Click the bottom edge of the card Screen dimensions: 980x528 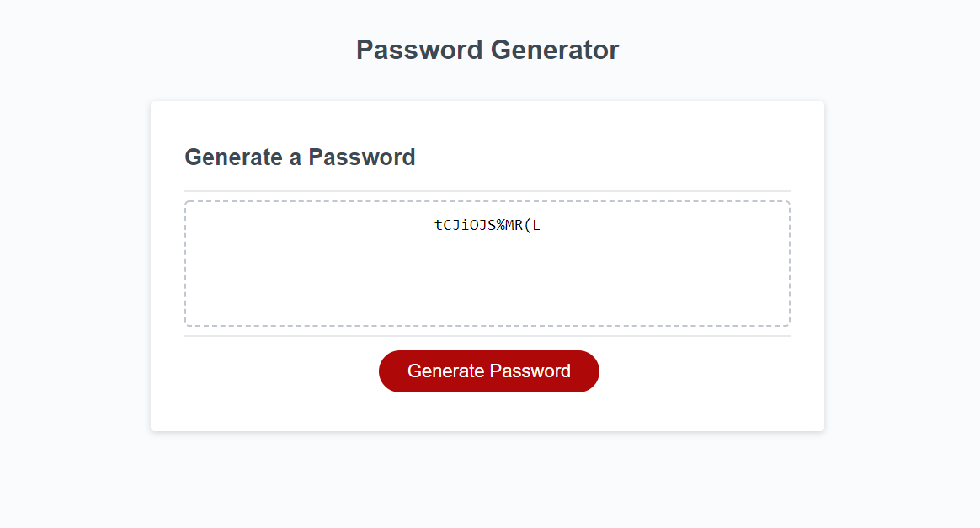pos(487,429)
